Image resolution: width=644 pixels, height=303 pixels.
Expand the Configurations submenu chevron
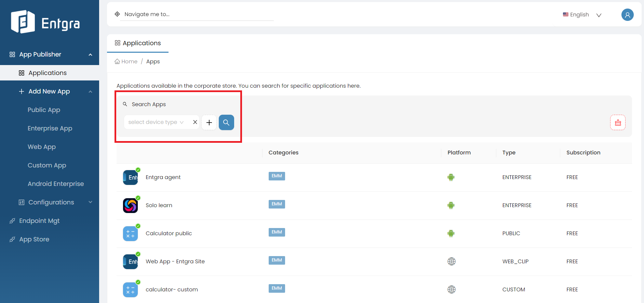pos(90,202)
